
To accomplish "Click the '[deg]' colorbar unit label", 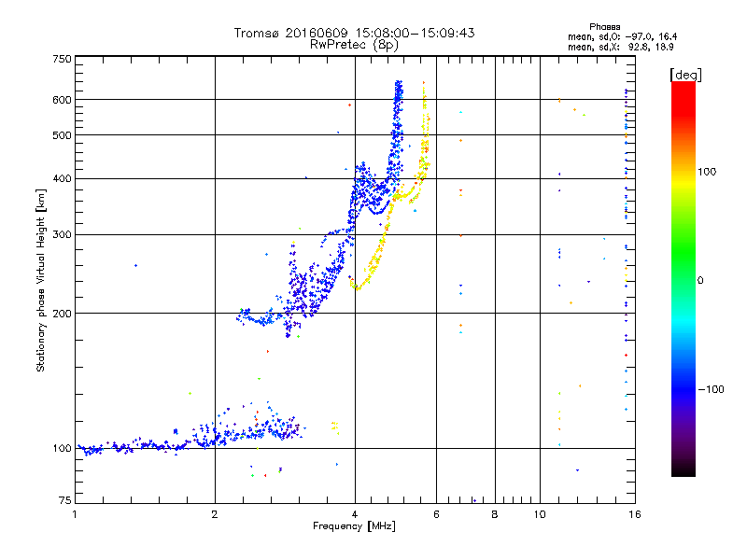I will pyautogui.click(x=685, y=75).
